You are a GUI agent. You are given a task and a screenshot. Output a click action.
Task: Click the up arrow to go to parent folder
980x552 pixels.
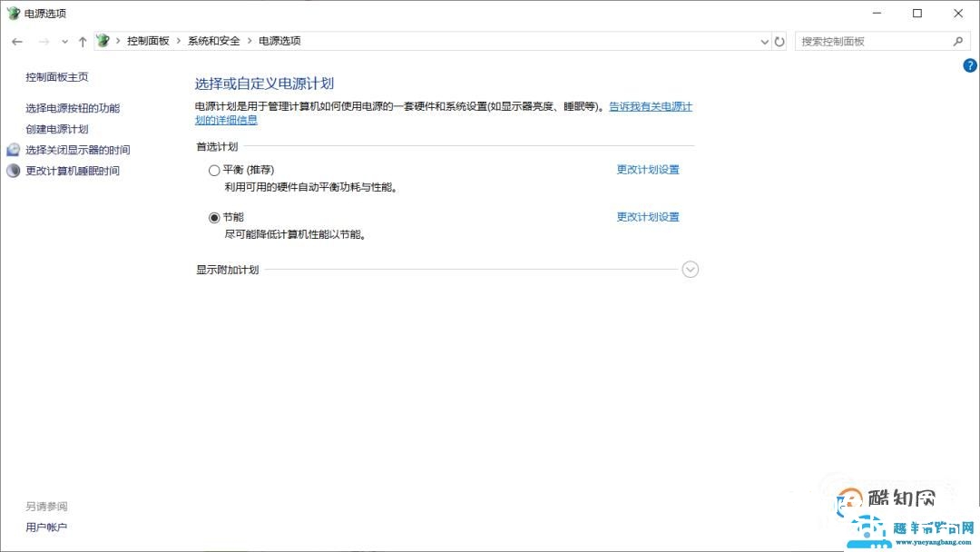tap(82, 41)
